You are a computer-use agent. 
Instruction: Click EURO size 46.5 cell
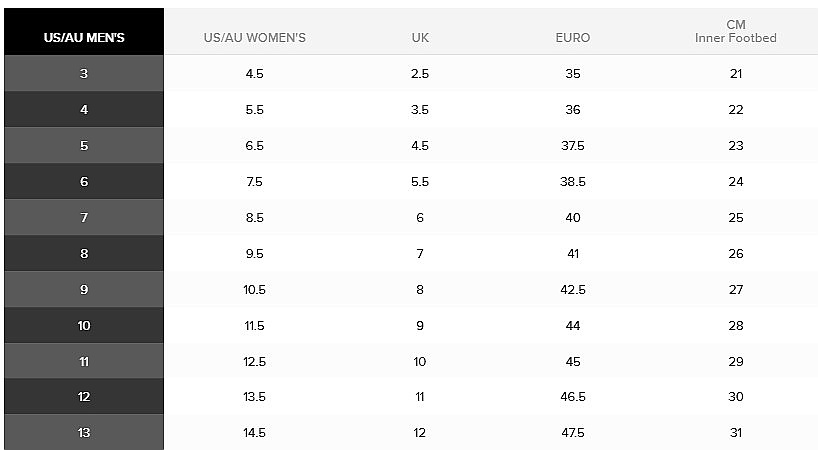tap(573, 397)
